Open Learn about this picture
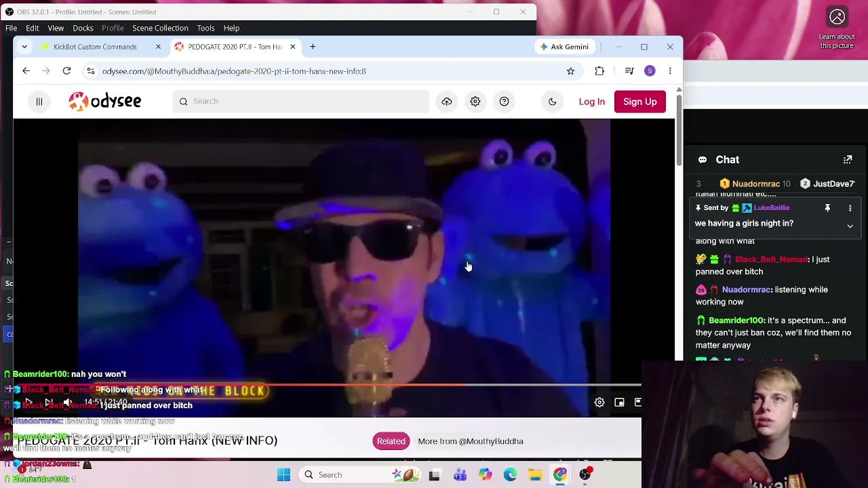This screenshot has width=868, height=488. click(837, 29)
